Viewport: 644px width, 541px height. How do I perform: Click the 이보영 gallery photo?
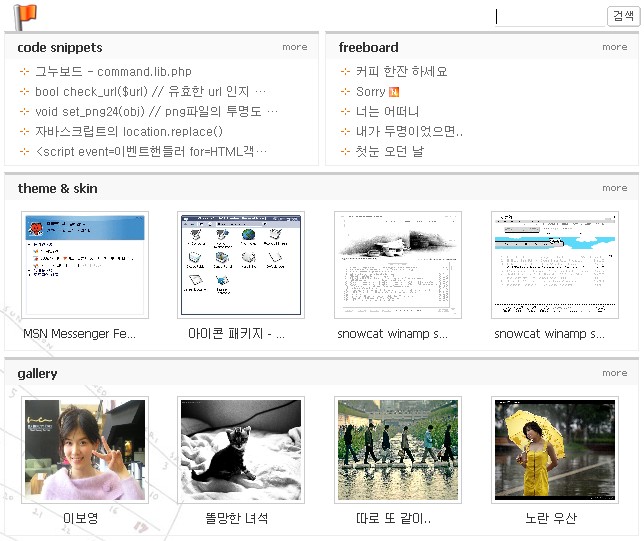[x=85, y=450]
